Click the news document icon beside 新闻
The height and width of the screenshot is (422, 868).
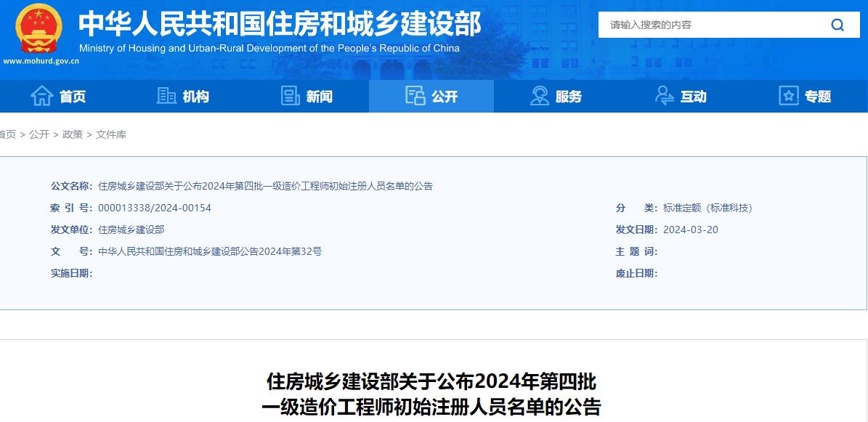(291, 95)
